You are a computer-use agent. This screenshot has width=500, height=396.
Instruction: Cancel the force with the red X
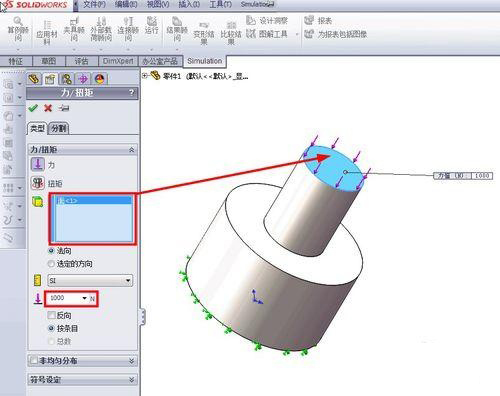click(x=48, y=108)
